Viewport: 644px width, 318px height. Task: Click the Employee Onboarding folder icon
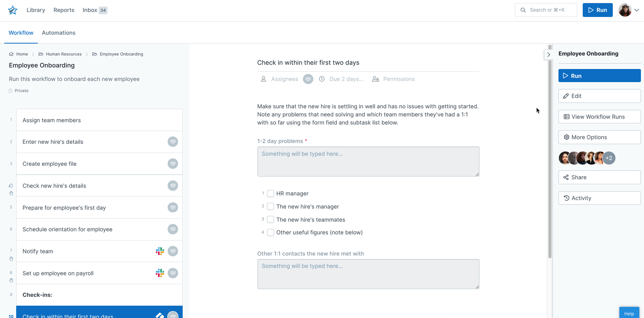pos(94,54)
